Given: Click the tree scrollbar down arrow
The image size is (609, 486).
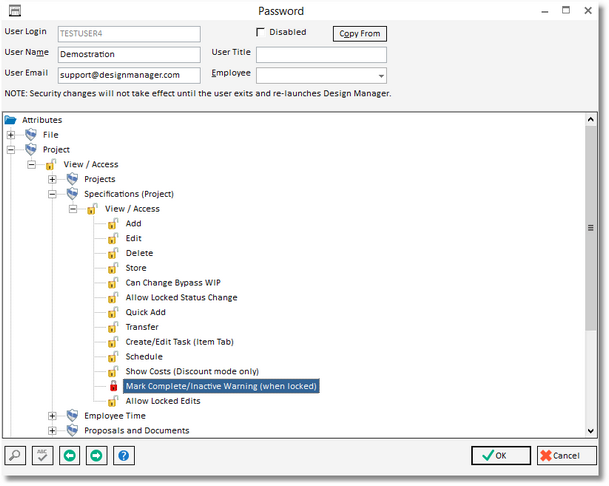Looking at the screenshot, I should (x=591, y=430).
